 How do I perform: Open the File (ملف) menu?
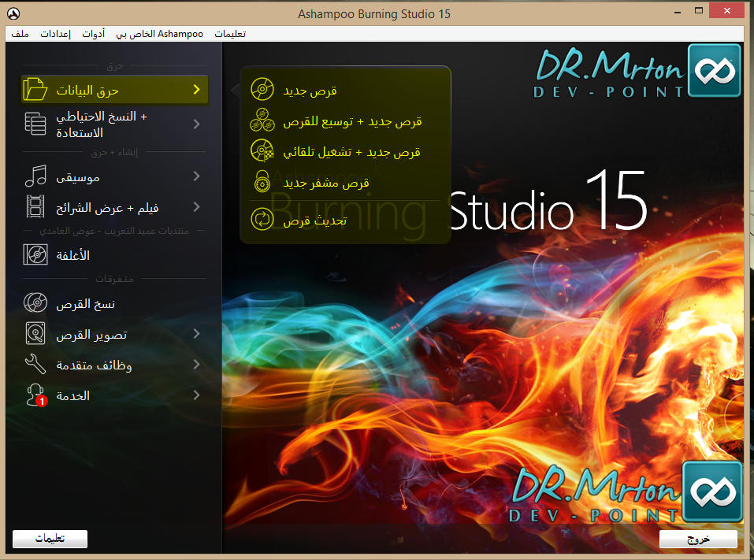tap(20, 34)
